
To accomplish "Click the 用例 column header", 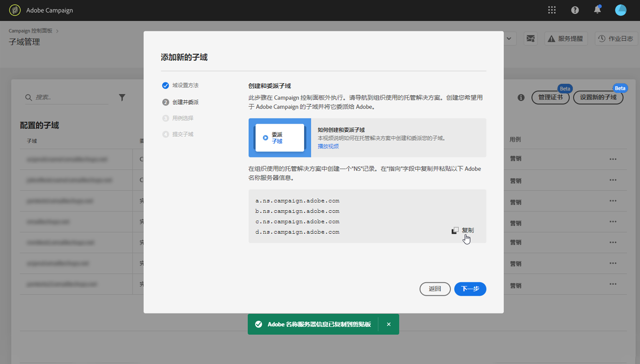I will pyautogui.click(x=515, y=140).
